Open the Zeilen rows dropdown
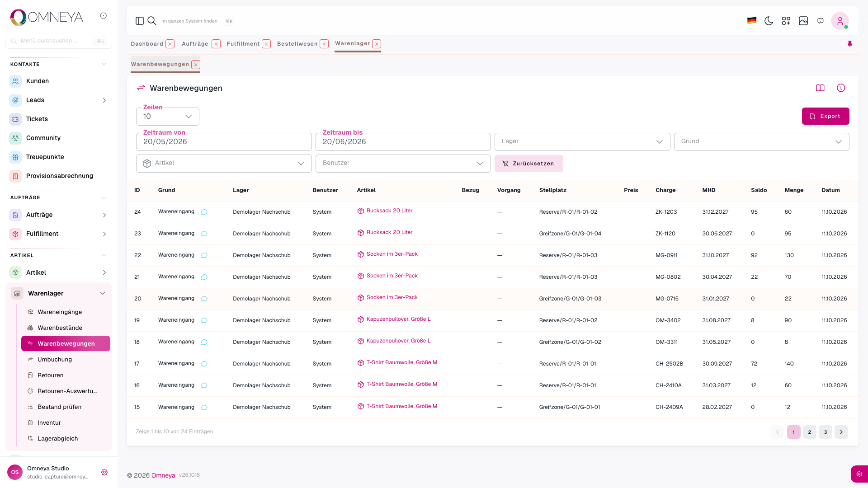 (x=168, y=117)
